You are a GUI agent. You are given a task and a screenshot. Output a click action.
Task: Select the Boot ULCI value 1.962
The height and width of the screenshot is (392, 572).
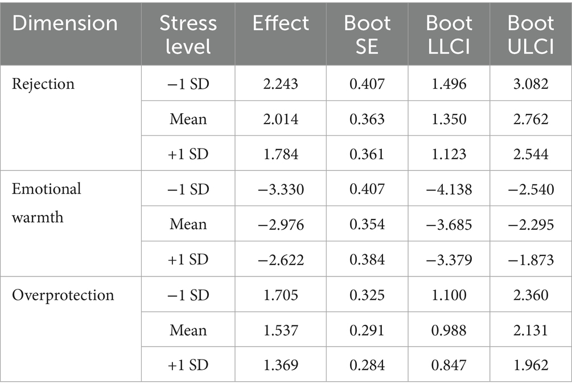point(531,366)
